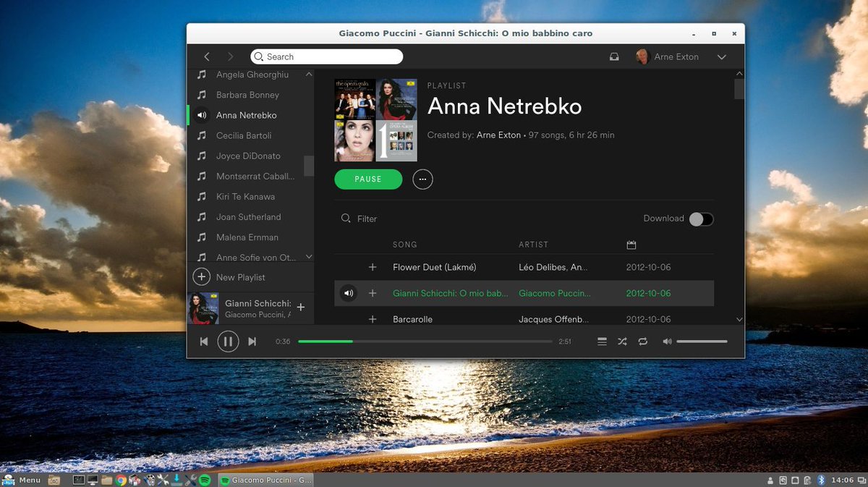Select the Barcarolle song title

tap(412, 319)
